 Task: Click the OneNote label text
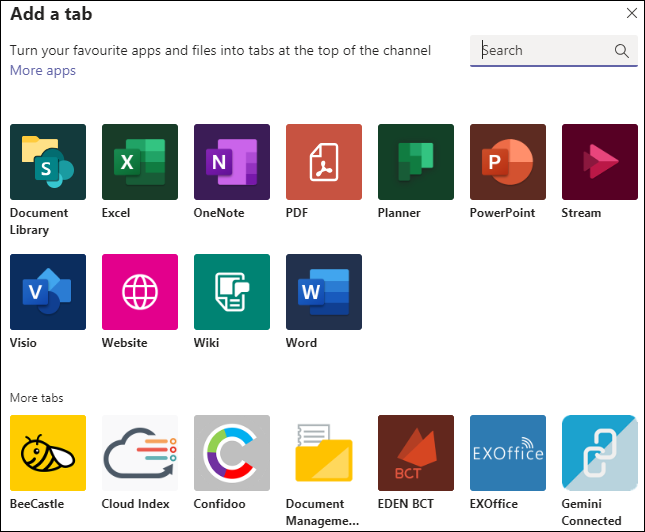[219, 213]
